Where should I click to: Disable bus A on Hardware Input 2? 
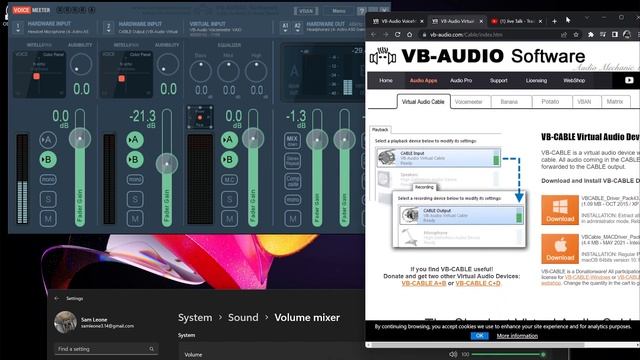tap(135, 140)
